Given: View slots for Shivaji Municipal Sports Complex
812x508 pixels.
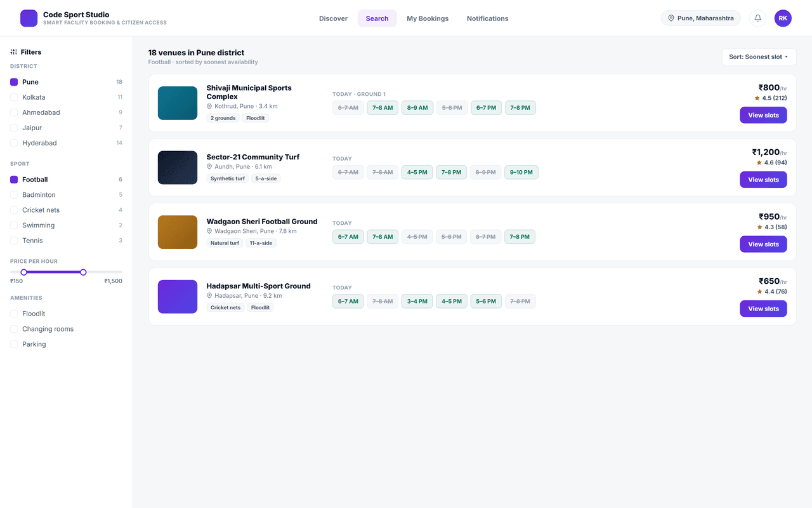Looking at the screenshot, I should point(763,115).
